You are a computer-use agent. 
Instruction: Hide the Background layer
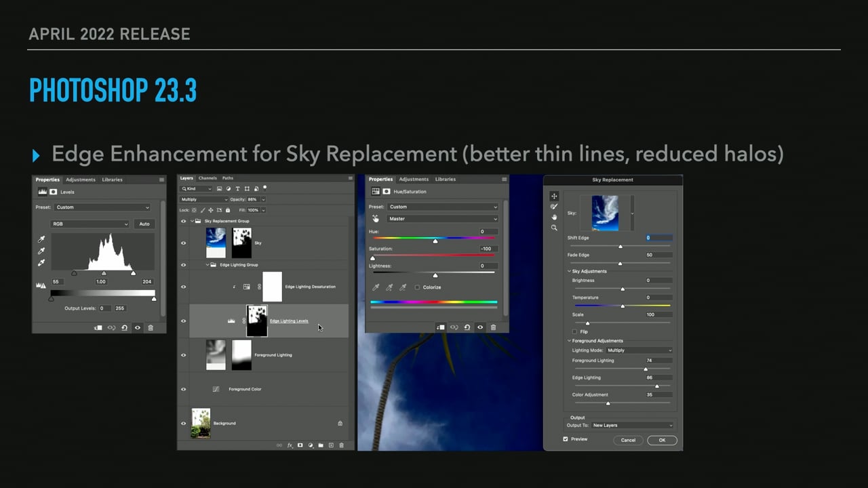click(x=183, y=423)
